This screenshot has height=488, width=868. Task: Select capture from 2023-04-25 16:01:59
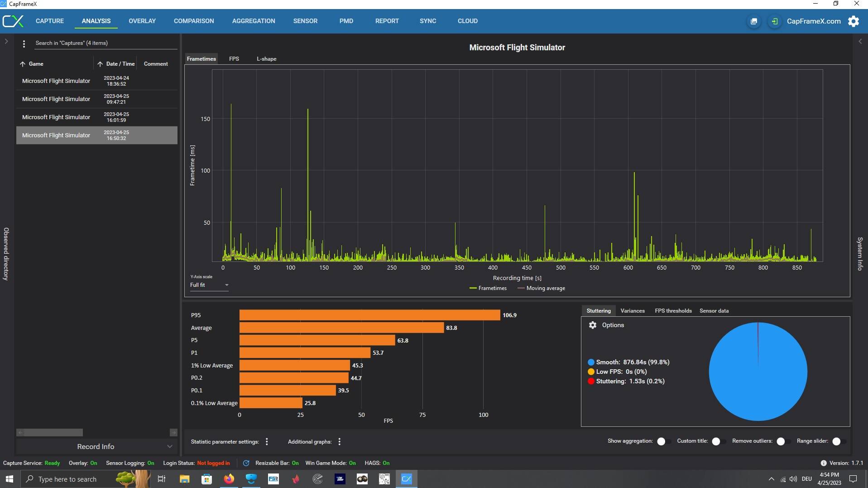point(97,117)
